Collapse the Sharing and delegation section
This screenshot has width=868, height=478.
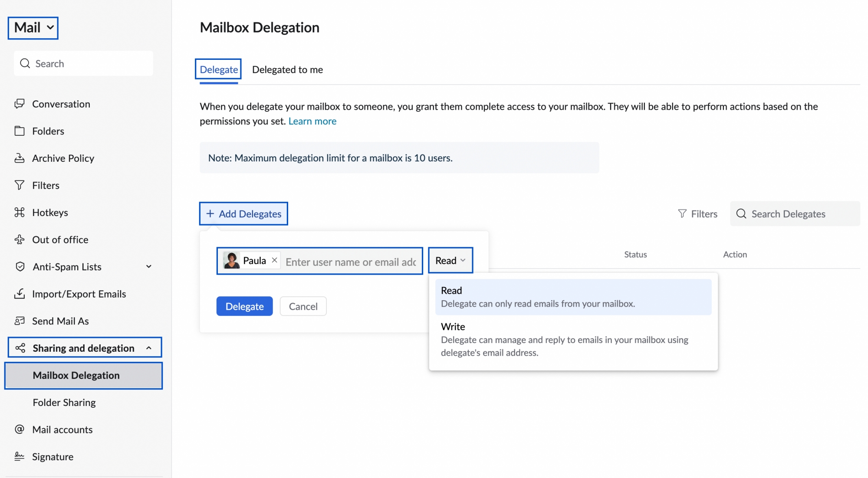[149, 348]
